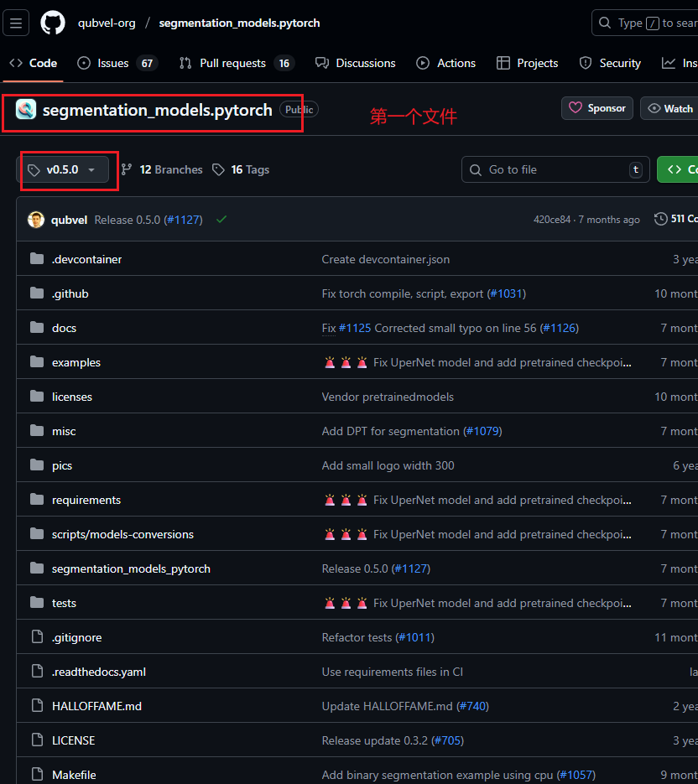Open the Makefile file
Screen dimensions: 698x784
click(x=74, y=775)
